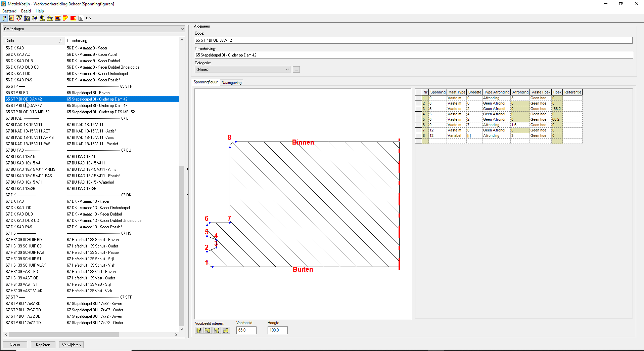Screen dimensions: 644x351
Task: Open the Bestand menu
Action: point(9,11)
